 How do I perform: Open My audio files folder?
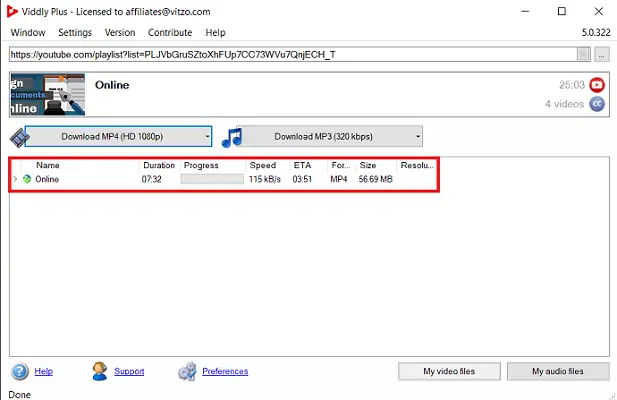coord(557,372)
